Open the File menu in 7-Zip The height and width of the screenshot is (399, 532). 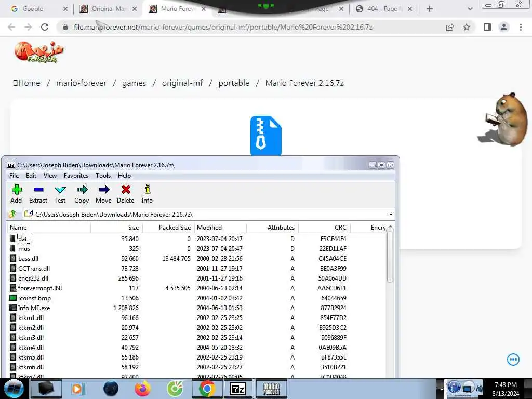tap(14, 176)
